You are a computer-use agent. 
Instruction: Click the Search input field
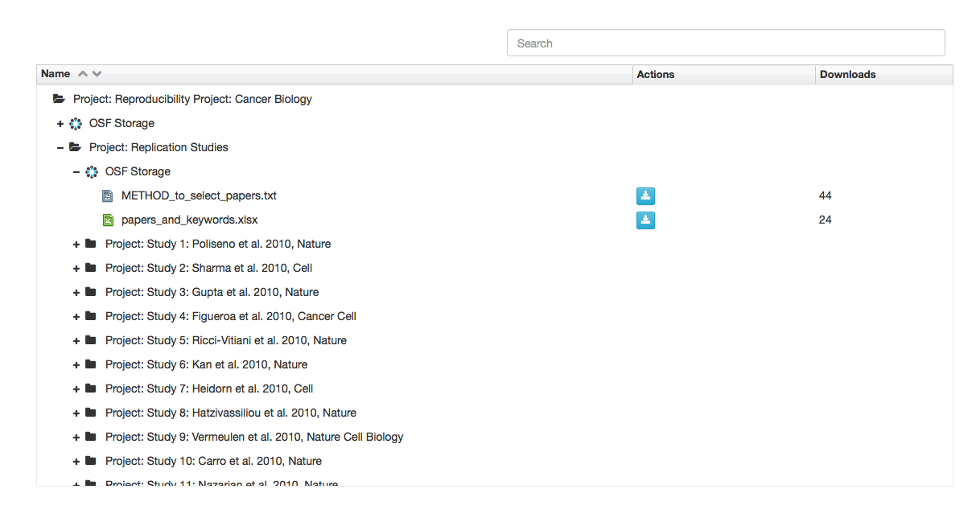tap(724, 42)
